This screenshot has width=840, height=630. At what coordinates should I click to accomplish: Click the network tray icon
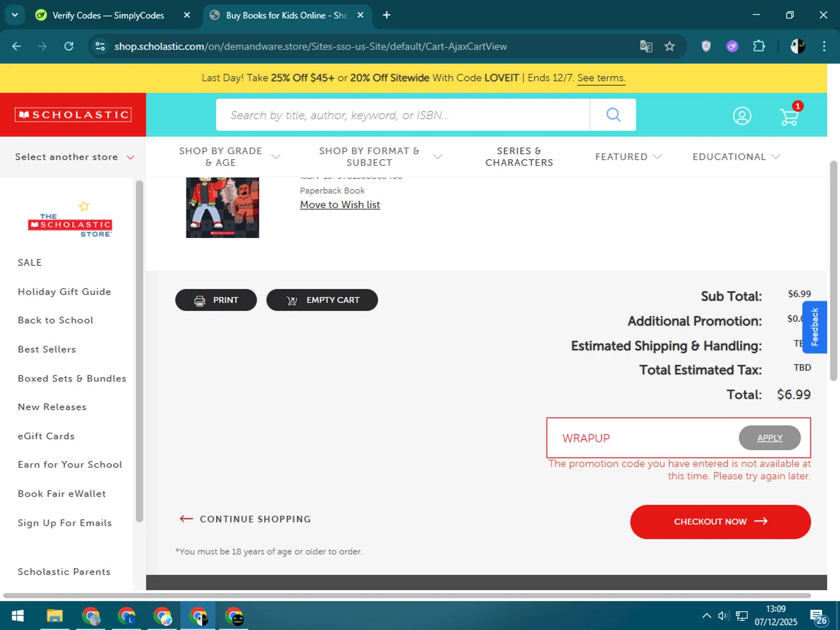[x=742, y=616]
